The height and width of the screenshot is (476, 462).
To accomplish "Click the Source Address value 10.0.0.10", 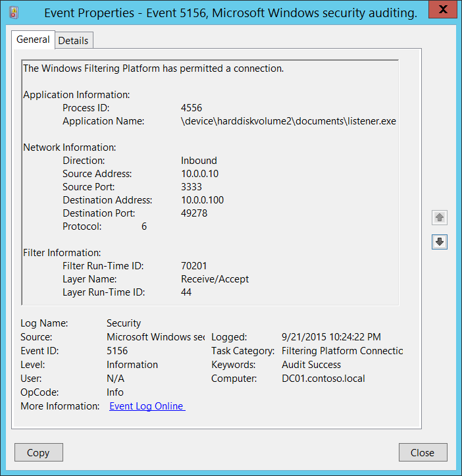I will [x=199, y=174].
